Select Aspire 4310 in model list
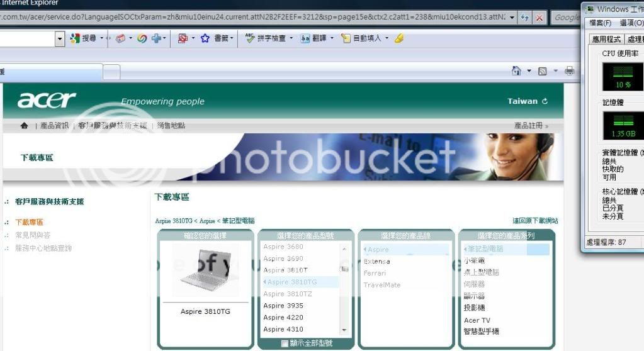644x351 pixels. click(283, 329)
